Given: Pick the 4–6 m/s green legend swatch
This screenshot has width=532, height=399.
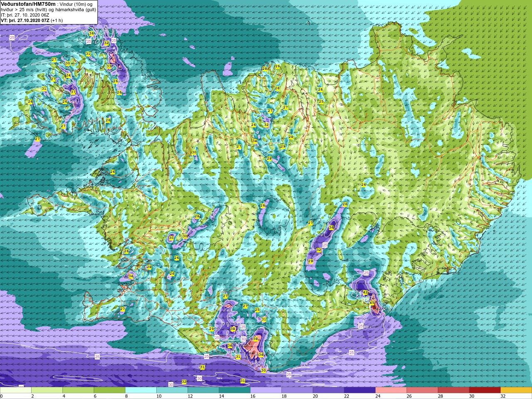Looking at the screenshot, I should (x=78, y=390).
